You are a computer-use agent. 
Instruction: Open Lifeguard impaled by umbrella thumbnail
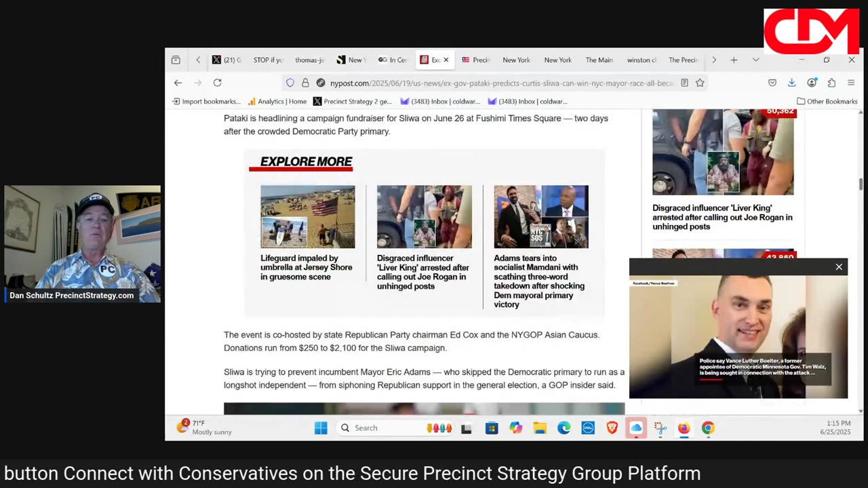point(308,217)
